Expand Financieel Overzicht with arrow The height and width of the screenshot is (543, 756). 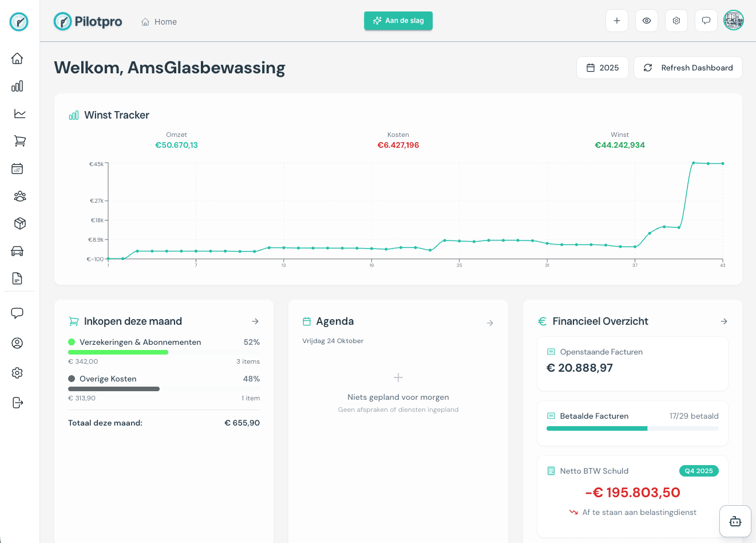pos(723,321)
